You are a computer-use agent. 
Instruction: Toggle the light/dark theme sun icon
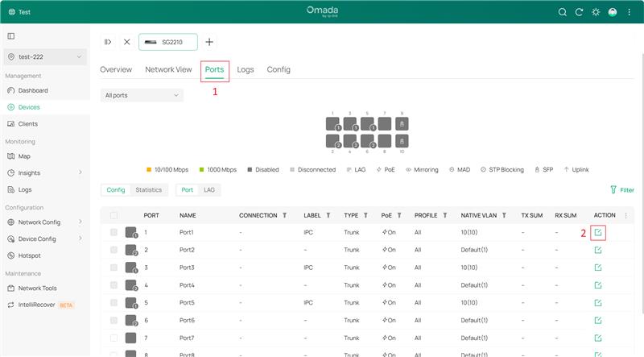pos(596,12)
